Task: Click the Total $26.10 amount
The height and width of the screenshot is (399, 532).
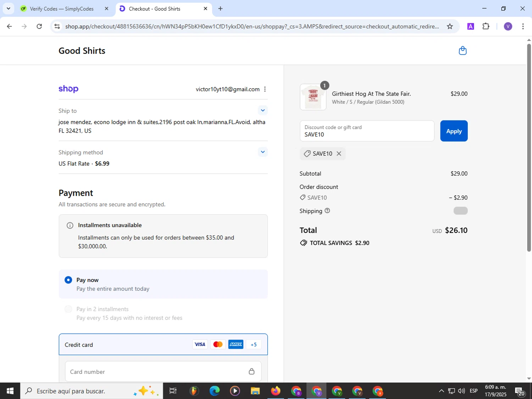Action: [x=456, y=230]
